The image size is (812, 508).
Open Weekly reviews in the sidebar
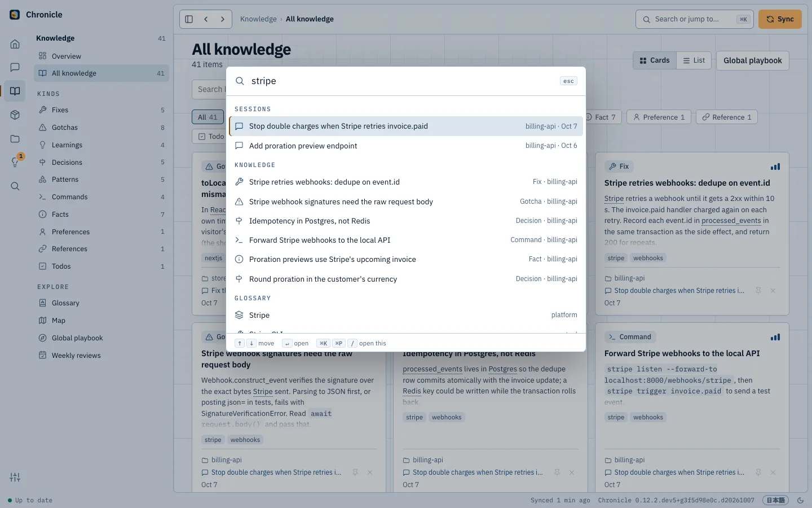point(101,356)
